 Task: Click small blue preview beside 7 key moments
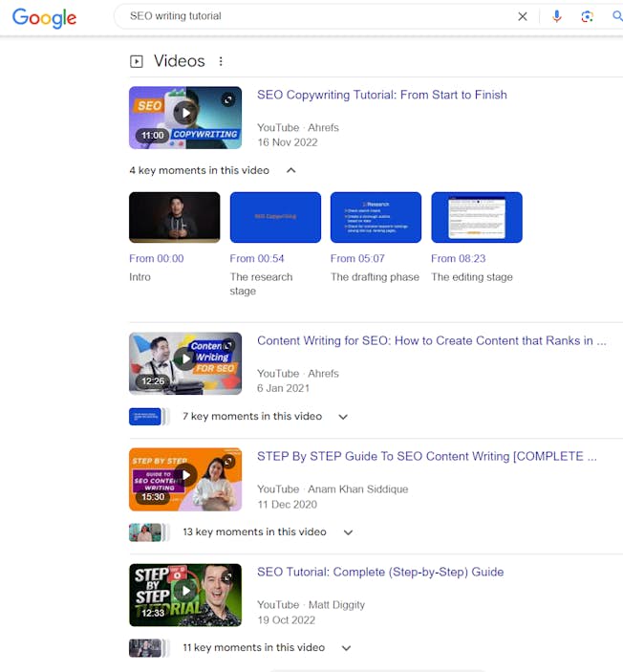pos(145,417)
